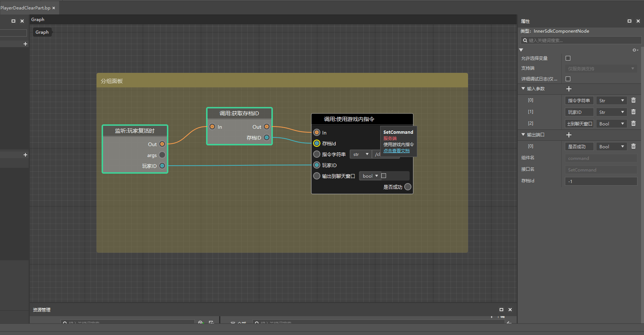Click the search magnifier in 属性 panel
The image size is (644, 335).
point(525,40)
